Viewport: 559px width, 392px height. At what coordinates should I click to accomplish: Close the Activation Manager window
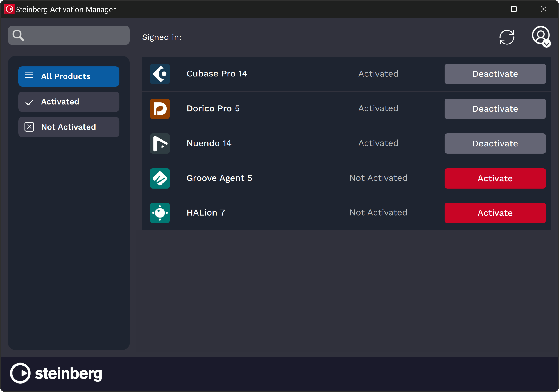point(544,9)
